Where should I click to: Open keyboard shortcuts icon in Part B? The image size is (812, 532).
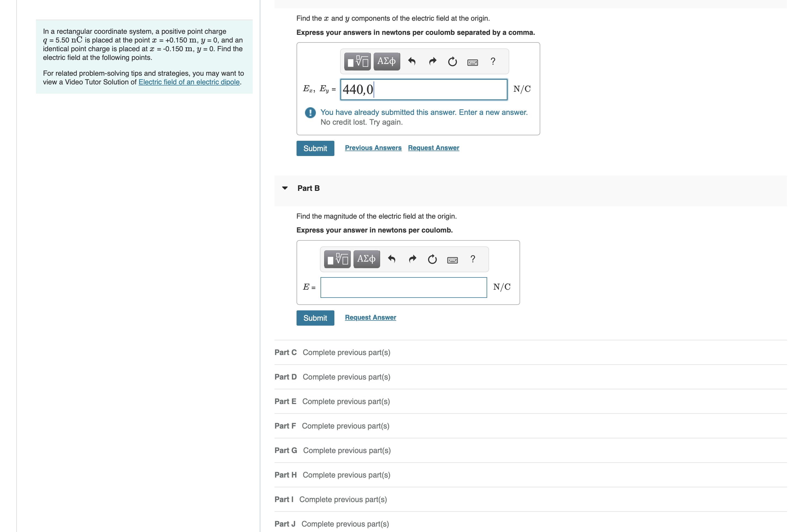pyautogui.click(x=452, y=260)
